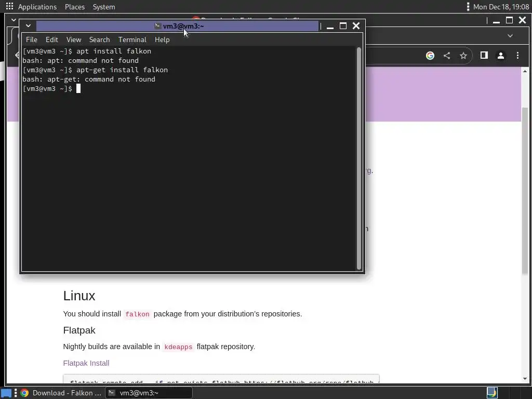Click the terminal icon in title bar

point(157,25)
